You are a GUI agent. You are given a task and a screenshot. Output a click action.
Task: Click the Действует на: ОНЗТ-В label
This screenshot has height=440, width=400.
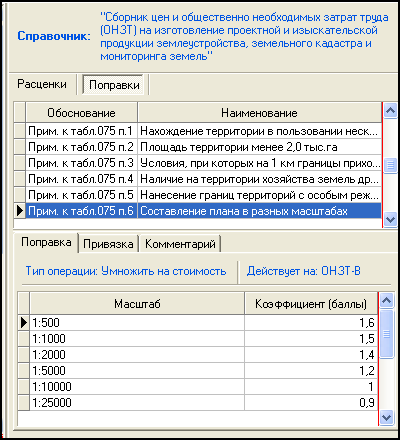304,271
